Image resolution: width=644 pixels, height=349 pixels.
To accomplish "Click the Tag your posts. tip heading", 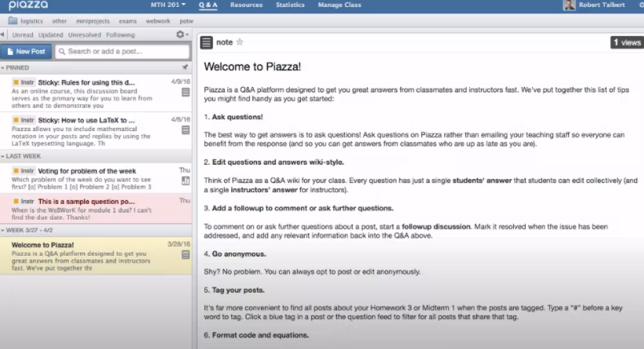I will click(x=238, y=290).
